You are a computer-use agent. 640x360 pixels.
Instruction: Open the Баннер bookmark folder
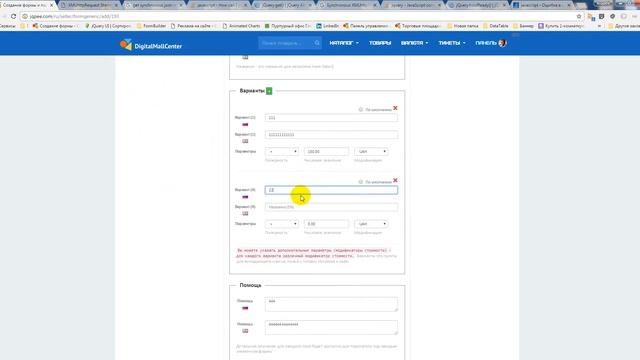[x=523, y=26]
